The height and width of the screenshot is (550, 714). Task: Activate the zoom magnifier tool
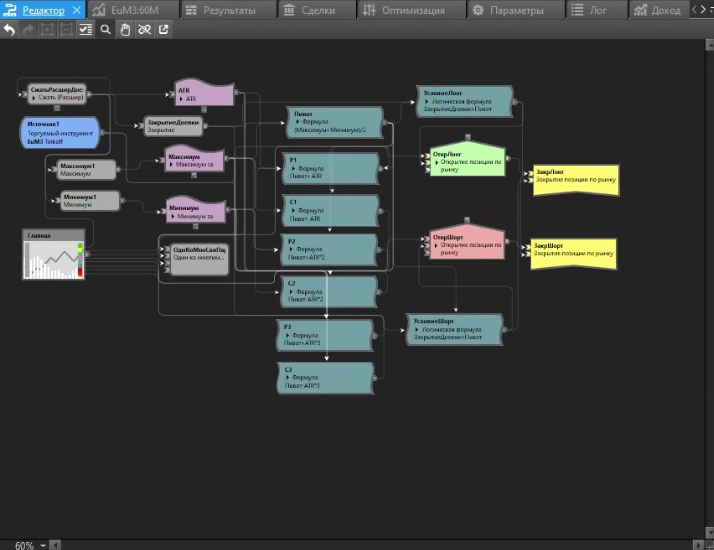(x=105, y=29)
